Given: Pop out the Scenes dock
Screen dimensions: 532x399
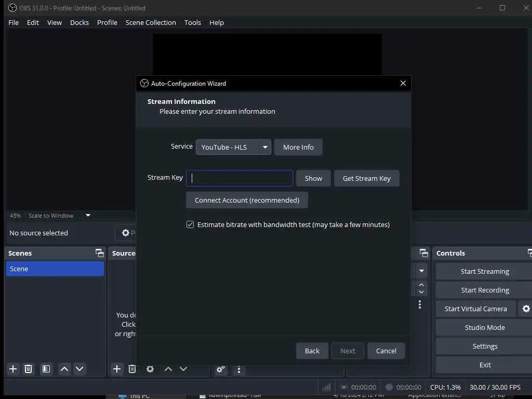Looking at the screenshot, I should pos(99,253).
